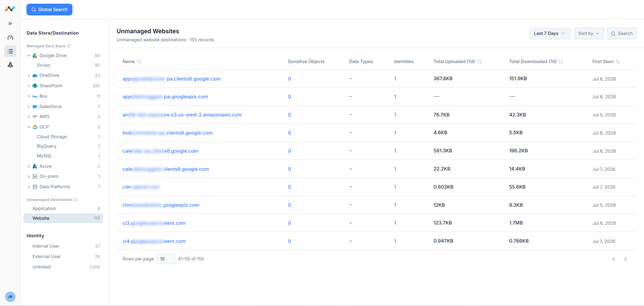Click the AWS logo icon

[35, 117]
